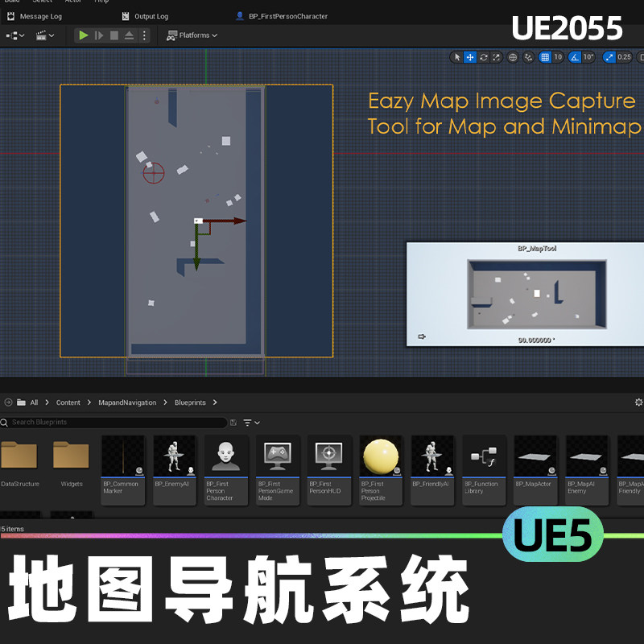Activate the Rotate transform tool
The image size is (644, 644).
[483, 57]
